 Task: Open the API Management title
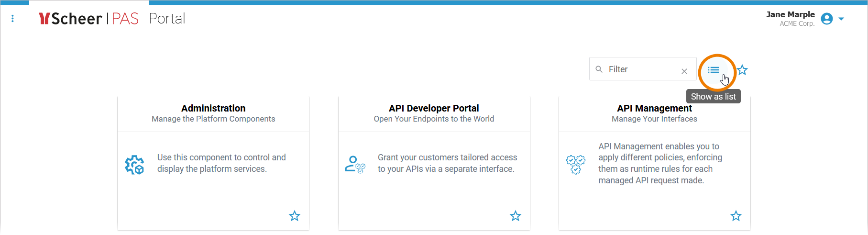654,108
